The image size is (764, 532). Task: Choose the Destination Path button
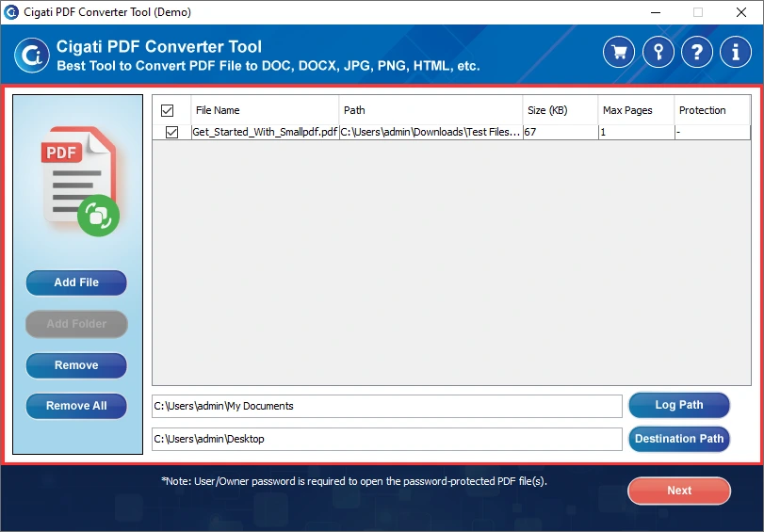(679, 439)
